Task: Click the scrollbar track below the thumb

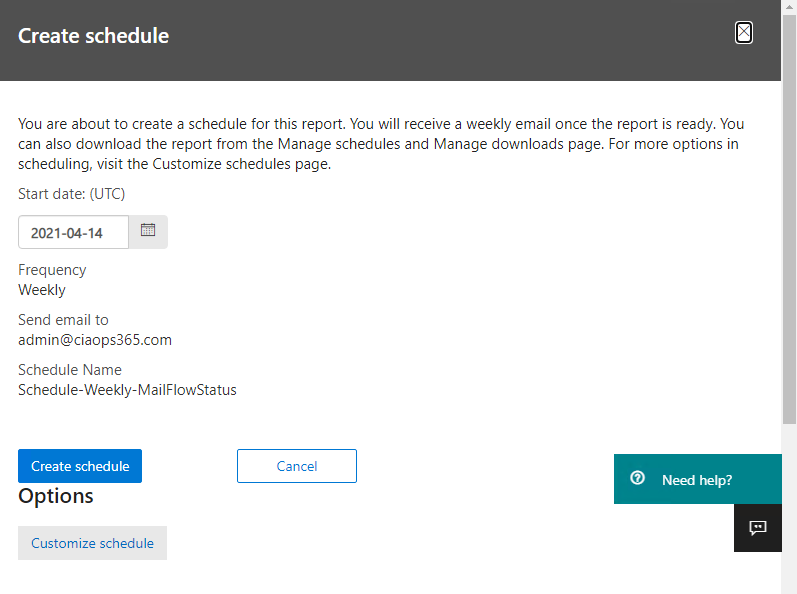Action: 789,500
